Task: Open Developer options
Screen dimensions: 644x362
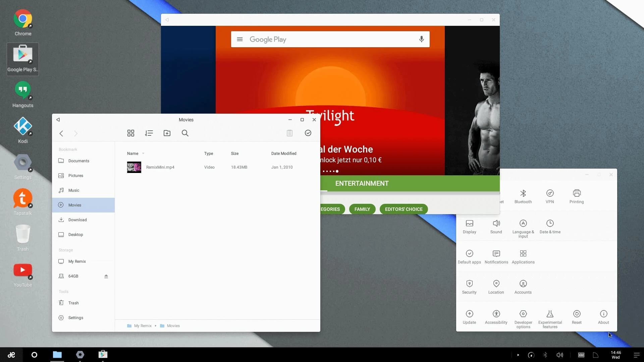Action: pos(523,319)
